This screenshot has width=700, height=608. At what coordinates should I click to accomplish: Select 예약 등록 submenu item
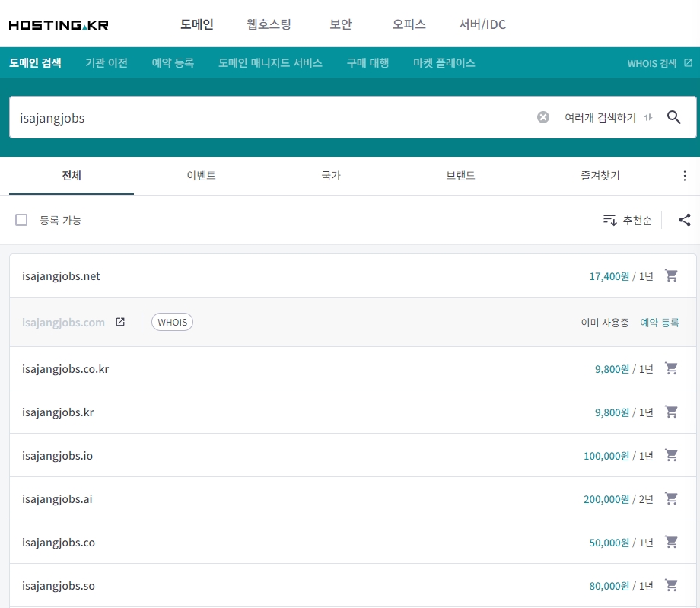173,63
